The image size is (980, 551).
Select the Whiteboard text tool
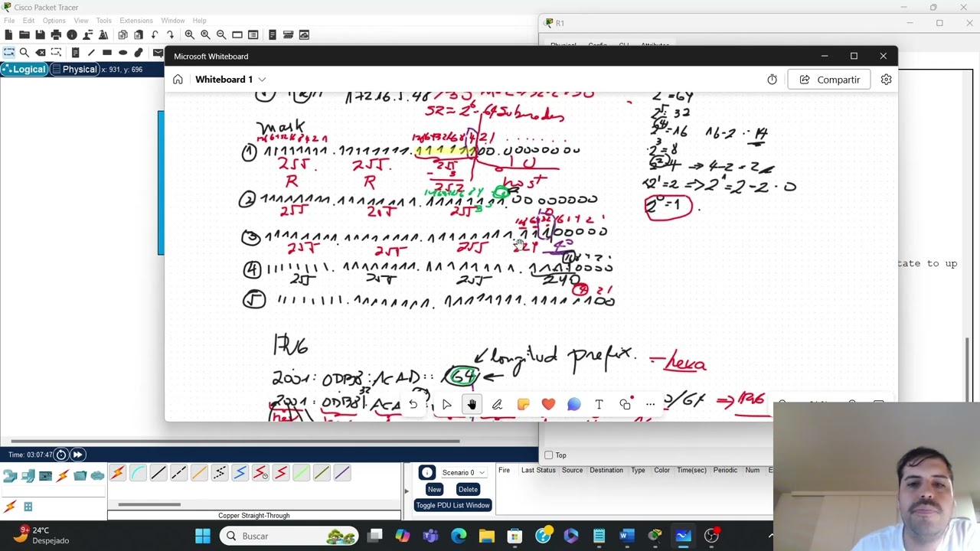click(599, 404)
